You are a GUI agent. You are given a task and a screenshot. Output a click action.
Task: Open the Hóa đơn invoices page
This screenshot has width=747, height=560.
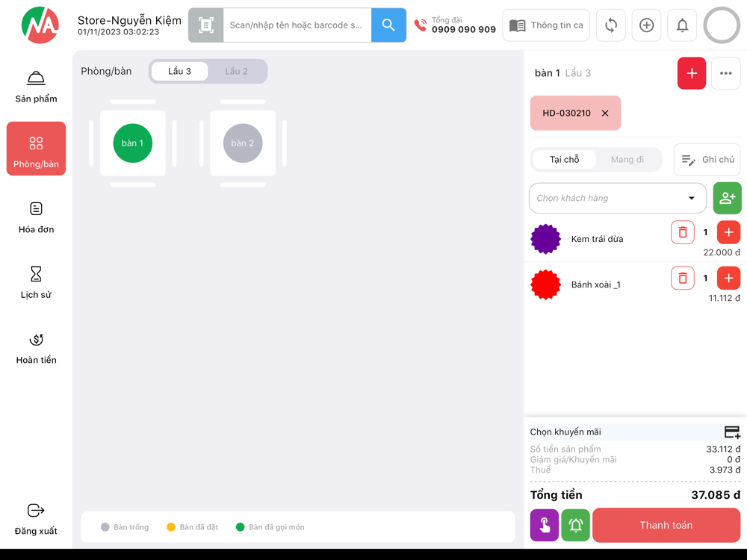(x=36, y=217)
